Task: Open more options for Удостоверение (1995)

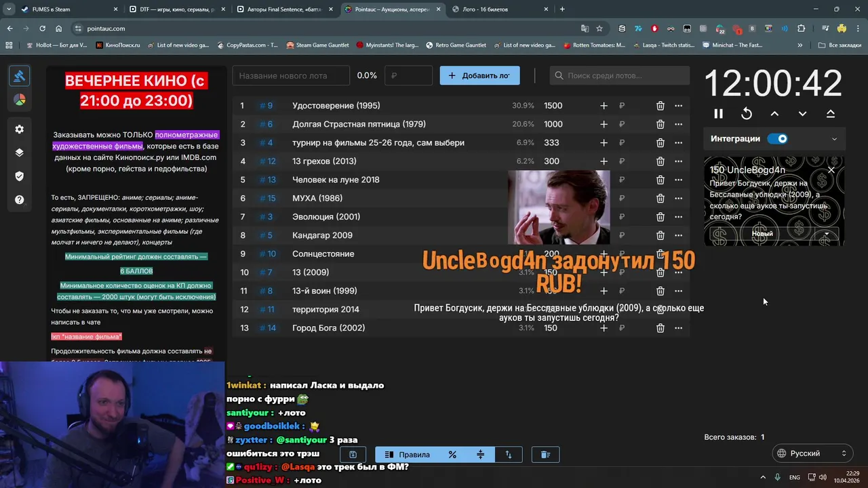Action: pos(678,106)
